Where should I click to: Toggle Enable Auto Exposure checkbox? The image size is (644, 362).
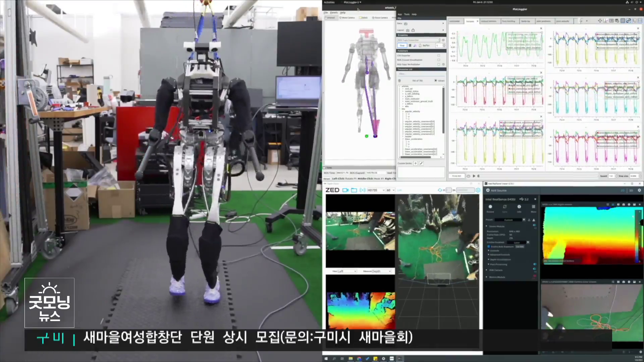(489, 246)
